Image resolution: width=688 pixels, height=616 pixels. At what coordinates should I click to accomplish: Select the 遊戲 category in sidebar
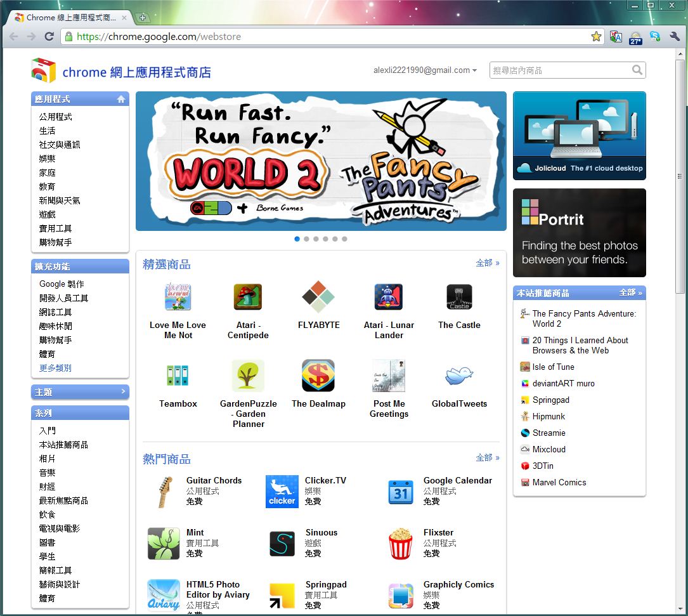coord(48,214)
